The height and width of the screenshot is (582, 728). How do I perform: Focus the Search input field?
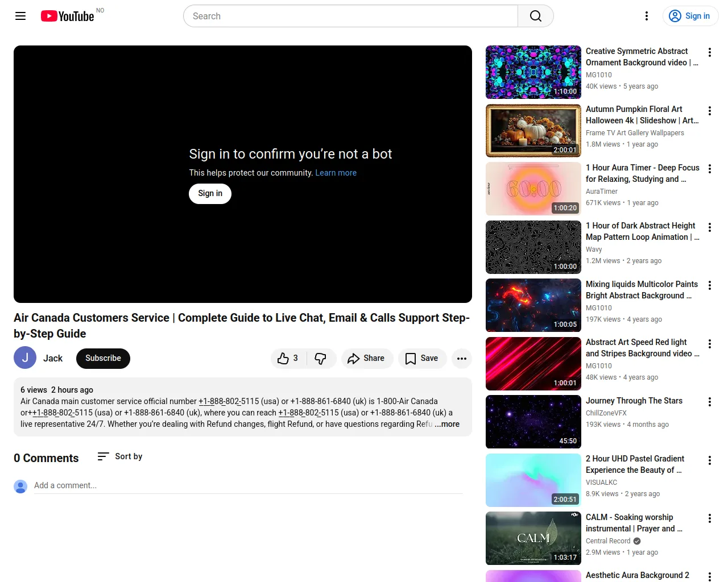pyautogui.click(x=350, y=16)
